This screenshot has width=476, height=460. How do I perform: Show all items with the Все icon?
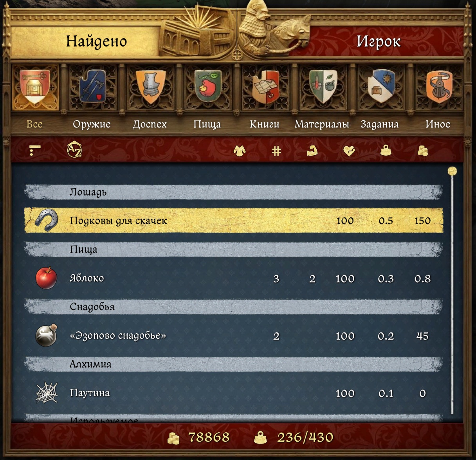point(35,87)
